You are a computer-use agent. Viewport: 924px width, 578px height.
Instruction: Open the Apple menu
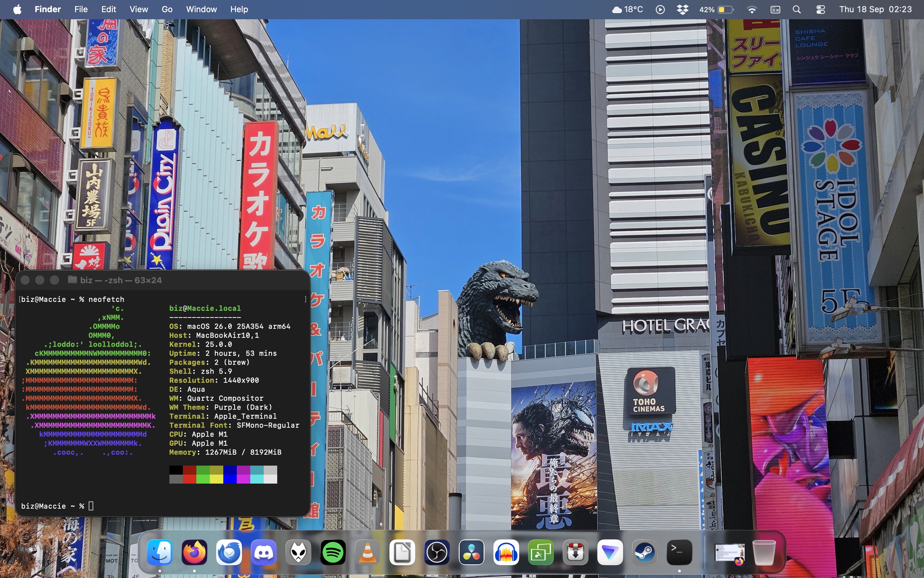(x=17, y=9)
